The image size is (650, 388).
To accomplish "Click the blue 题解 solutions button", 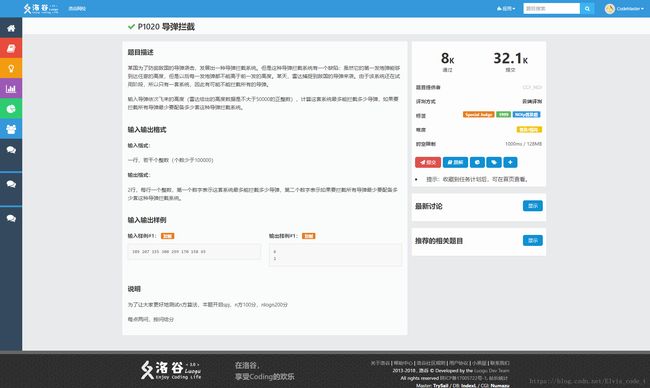I will (x=455, y=162).
